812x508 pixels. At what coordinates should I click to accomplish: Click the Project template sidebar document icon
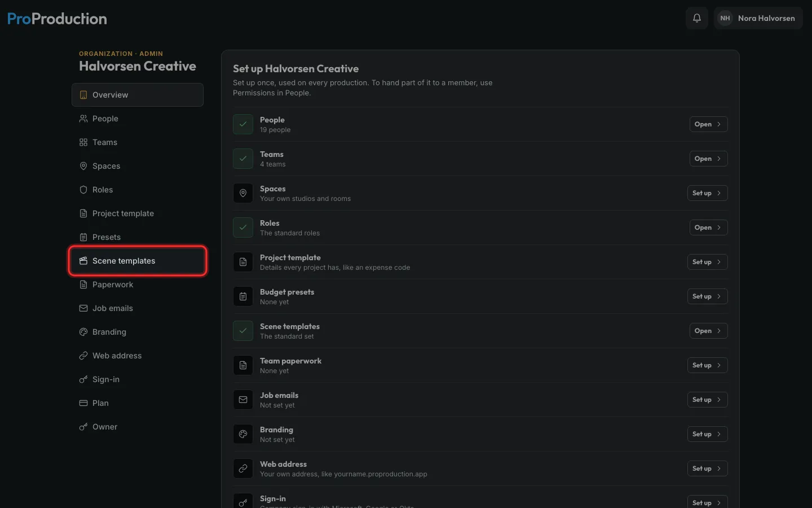[83, 213]
